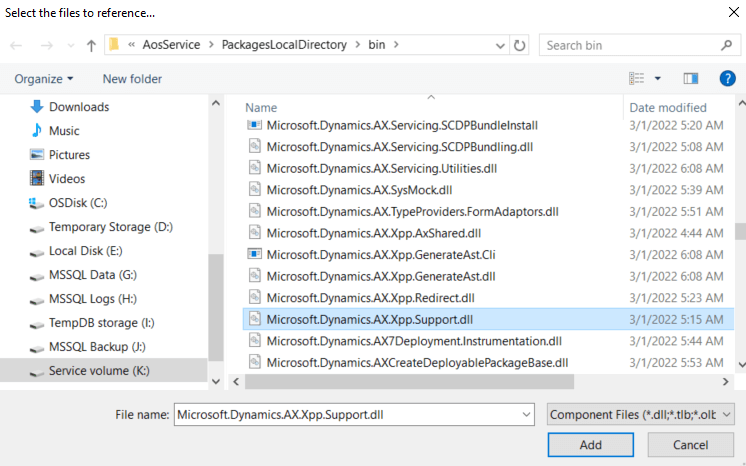Screen dimensions: 746x466
Task: Click the Pictures folder icon
Action: point(37,155)
